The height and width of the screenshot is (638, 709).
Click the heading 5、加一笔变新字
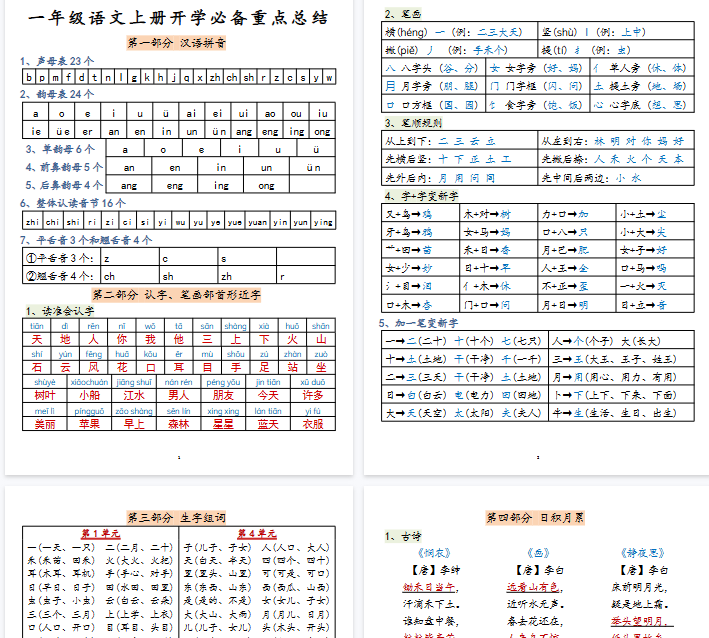(x=418, y=323)
